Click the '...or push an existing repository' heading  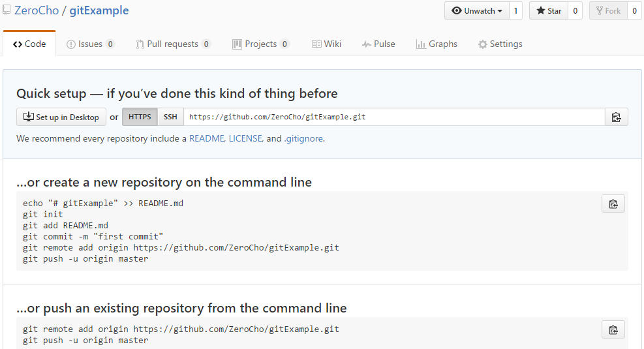tap(181, 309)
